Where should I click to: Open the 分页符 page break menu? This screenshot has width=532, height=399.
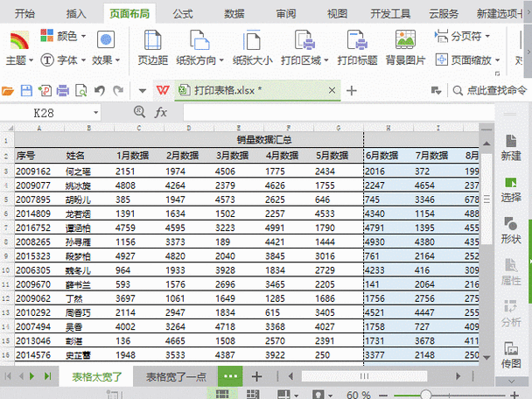tap(463, 36)
